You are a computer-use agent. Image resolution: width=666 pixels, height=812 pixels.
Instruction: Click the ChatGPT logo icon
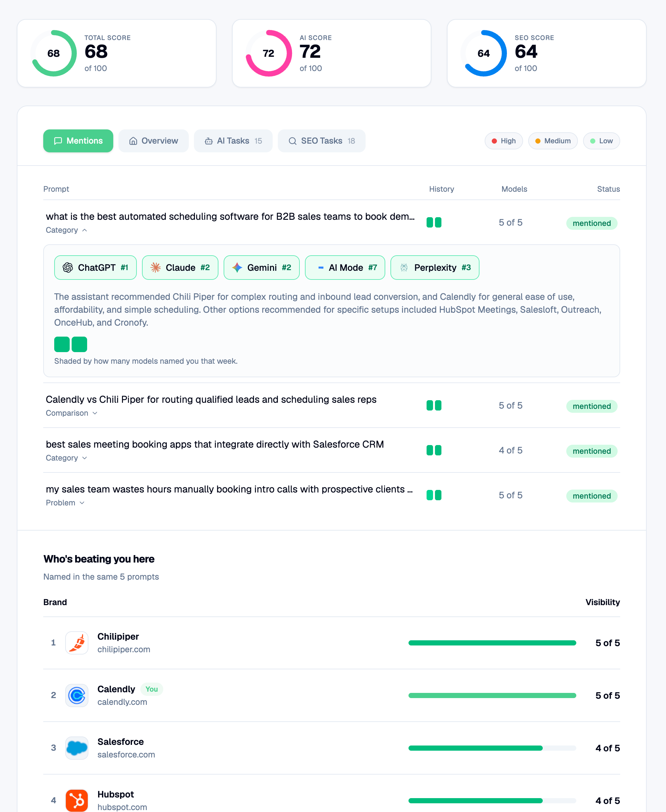tap(68, 268)
